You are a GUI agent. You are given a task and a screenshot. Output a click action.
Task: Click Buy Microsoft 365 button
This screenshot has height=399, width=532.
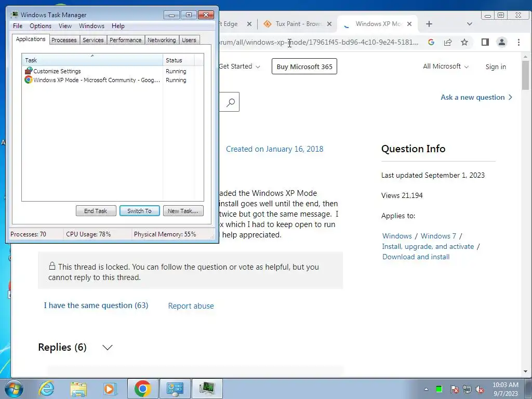coord(304,66)
